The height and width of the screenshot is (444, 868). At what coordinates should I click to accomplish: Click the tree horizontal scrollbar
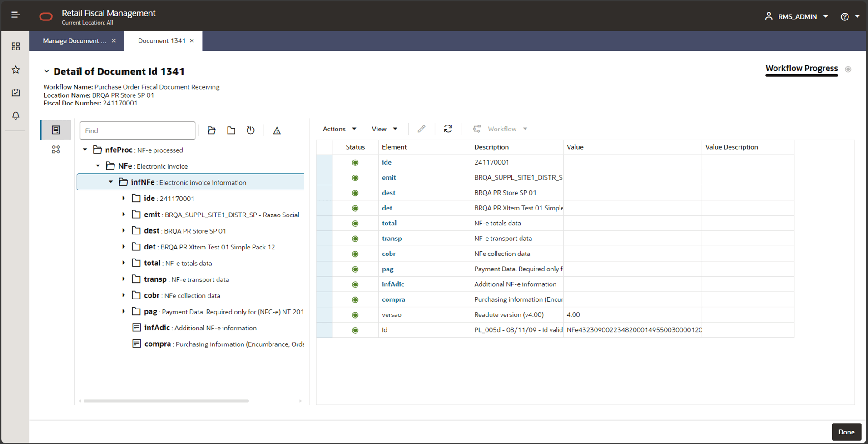[166, 401]
